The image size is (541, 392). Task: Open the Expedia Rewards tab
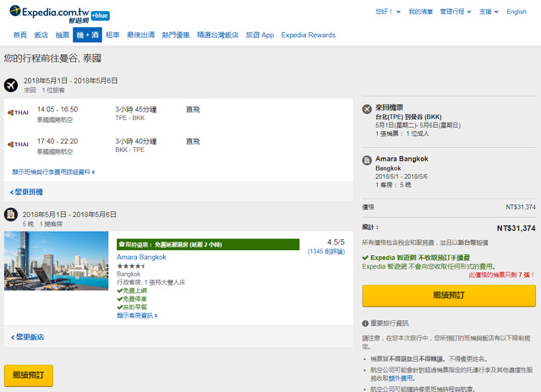point(308,35)
